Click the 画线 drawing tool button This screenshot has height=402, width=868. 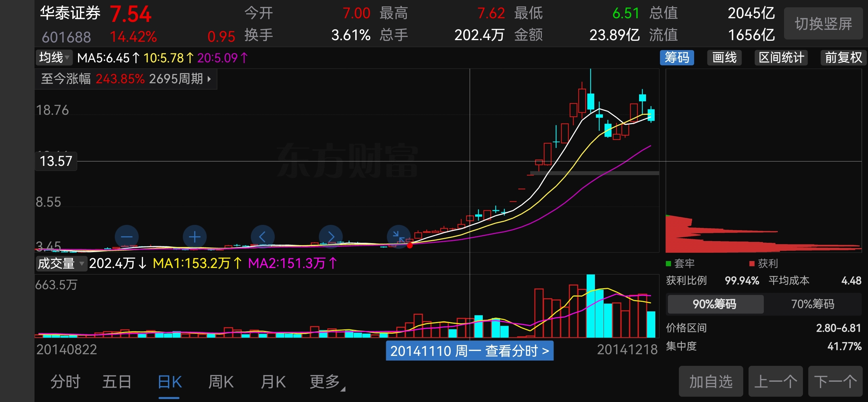pyautogui.click(x=724, y=58)
